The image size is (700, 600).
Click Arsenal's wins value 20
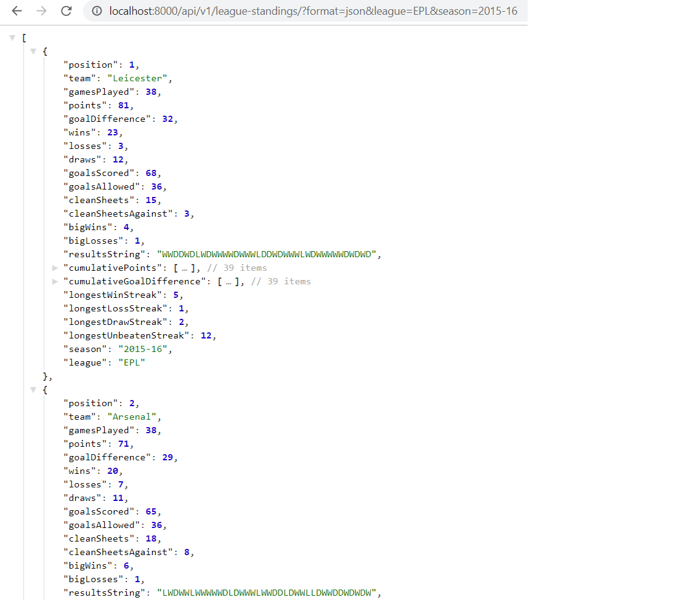(113, 471)
